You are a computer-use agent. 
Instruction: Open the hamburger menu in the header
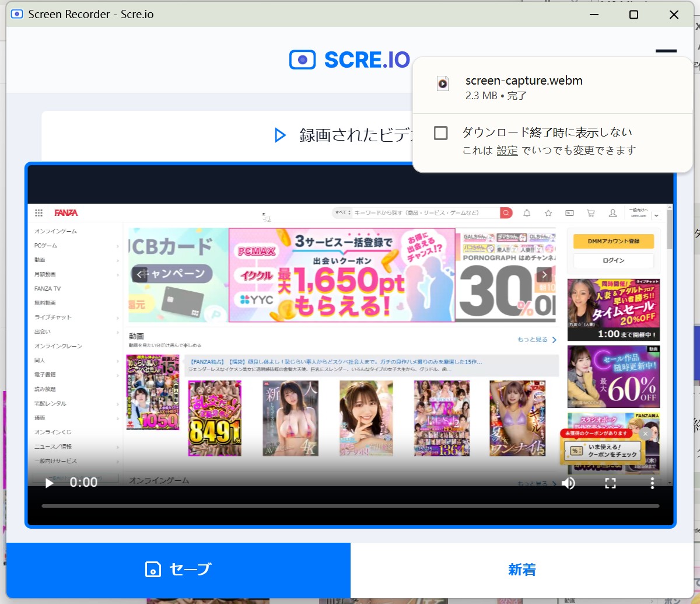coord(666,51)
